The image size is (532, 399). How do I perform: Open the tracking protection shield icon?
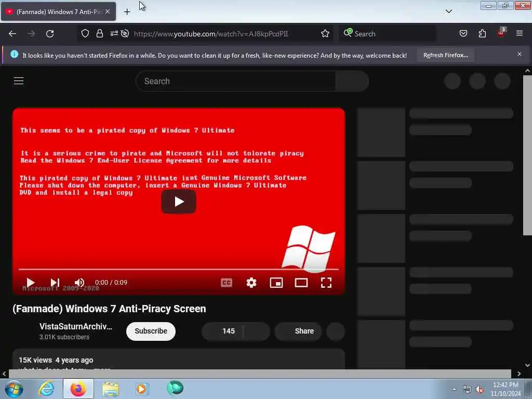click(x=85, y=33)
